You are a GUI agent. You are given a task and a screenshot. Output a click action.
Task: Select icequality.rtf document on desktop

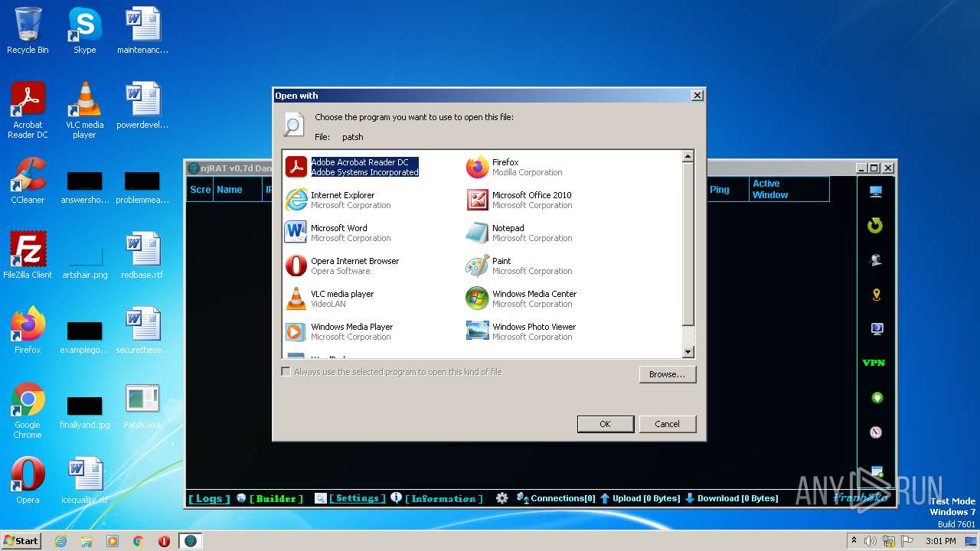tap(84, 481)
